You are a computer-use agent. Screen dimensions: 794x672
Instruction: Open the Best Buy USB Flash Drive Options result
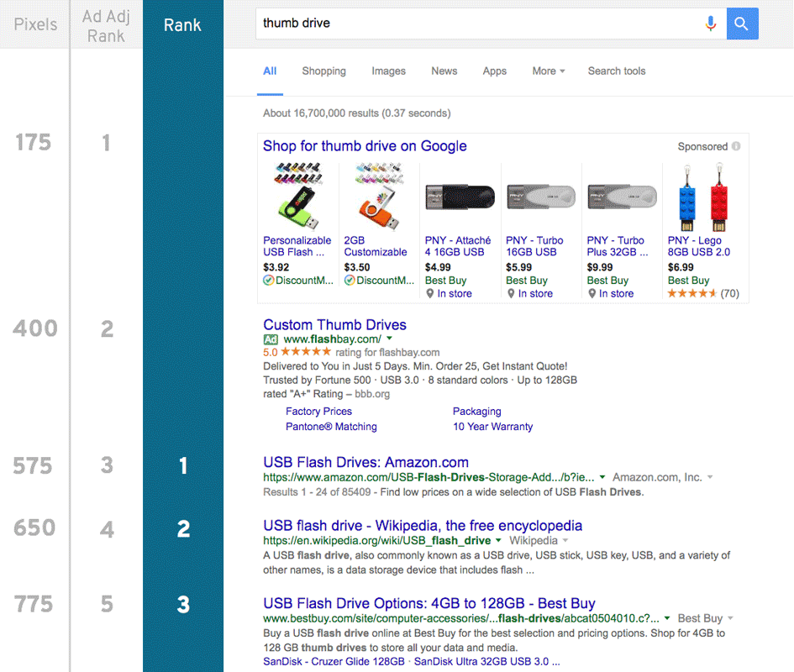[429, 603]
